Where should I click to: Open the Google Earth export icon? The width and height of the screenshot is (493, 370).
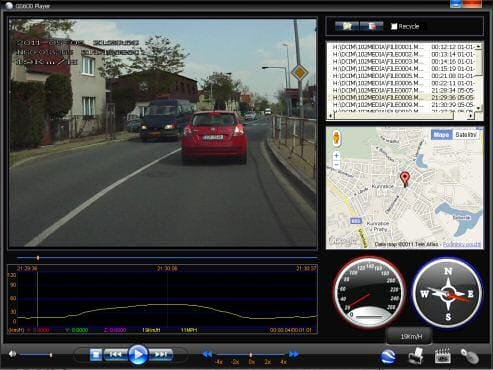(x=388, y=356)
